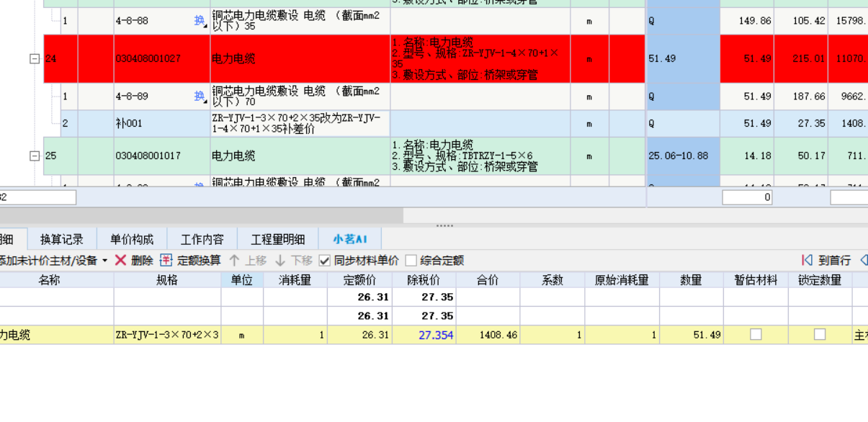
Task: Select the 补001 row code
Action: coord(129,123)
